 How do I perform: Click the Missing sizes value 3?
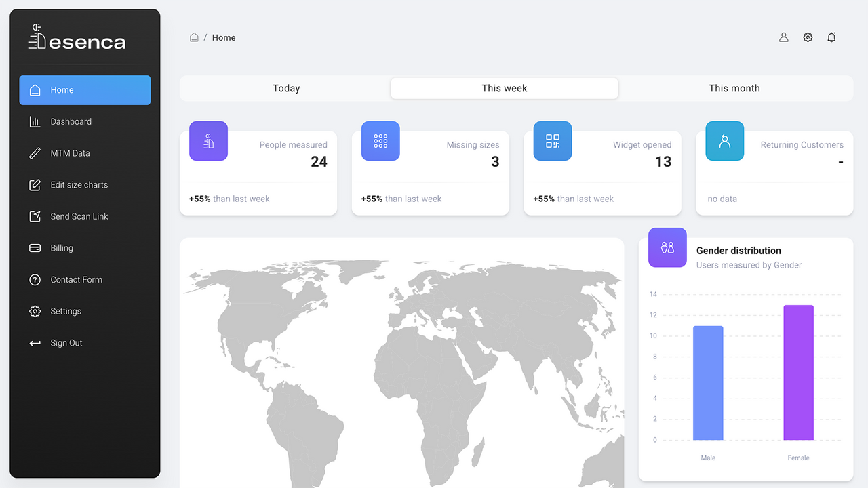[495, 161]
